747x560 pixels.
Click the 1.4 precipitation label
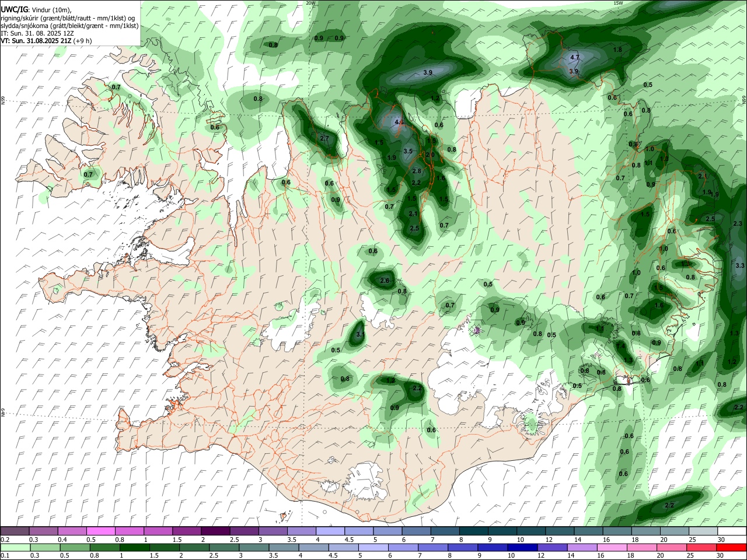click(x=621, y=346)
